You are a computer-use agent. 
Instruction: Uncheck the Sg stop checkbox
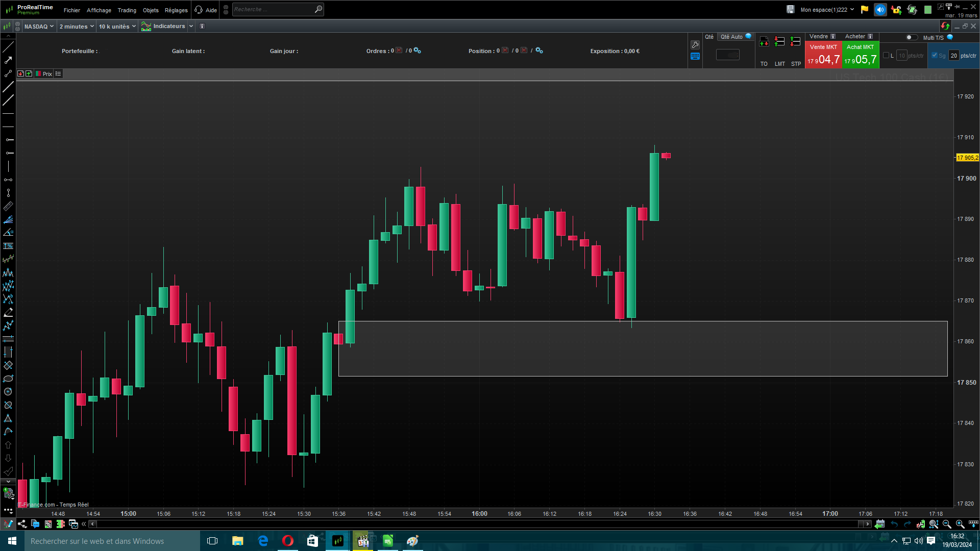coord(935,56)
